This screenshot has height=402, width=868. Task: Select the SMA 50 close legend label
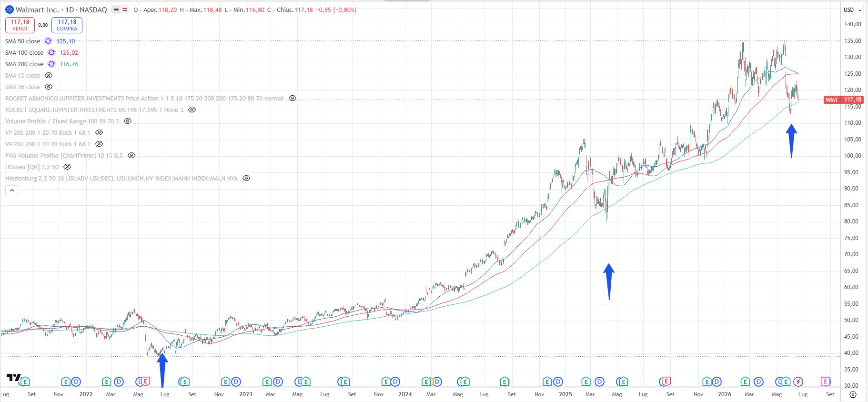[x=23, y=41]
